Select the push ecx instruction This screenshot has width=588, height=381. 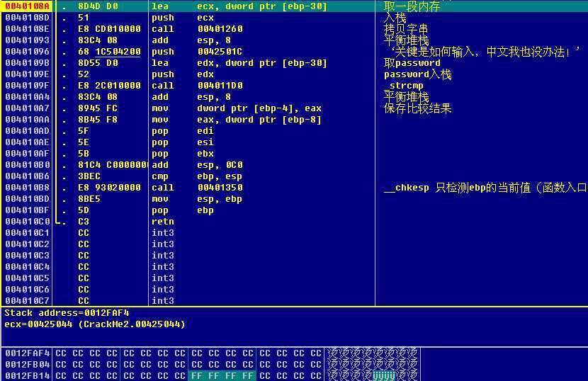tap(183, 18)
